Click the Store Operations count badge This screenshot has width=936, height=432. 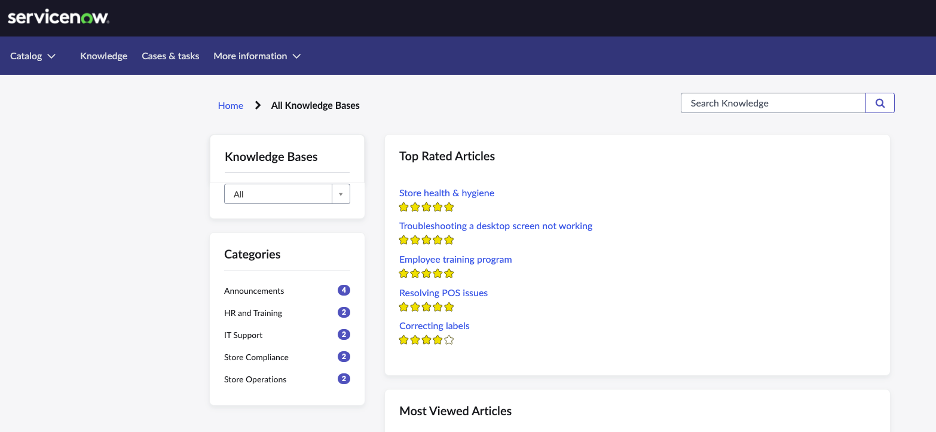344,379
